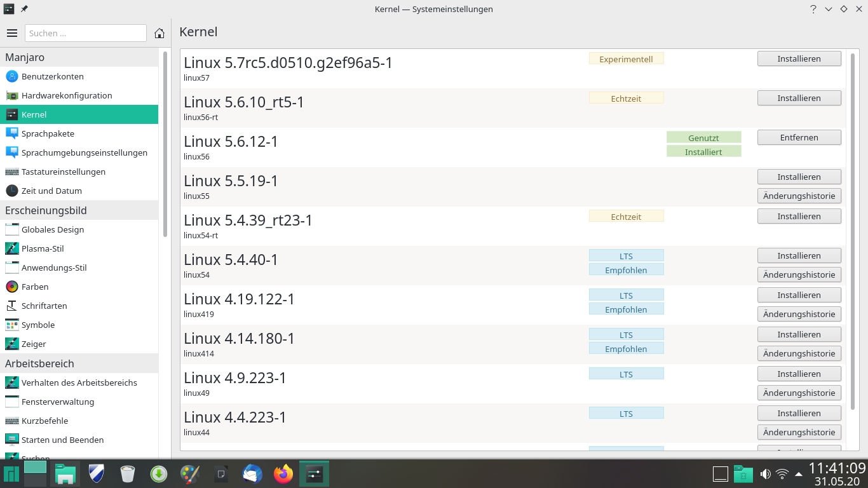Click the Suchen search field
The height and width of the screenshot is (488, 868).
[86, 33]
